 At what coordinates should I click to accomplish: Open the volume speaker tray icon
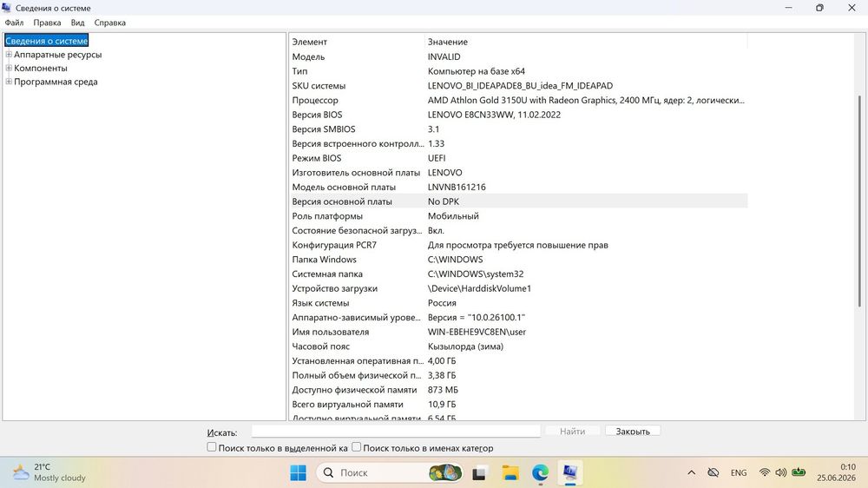coord(780,472)
